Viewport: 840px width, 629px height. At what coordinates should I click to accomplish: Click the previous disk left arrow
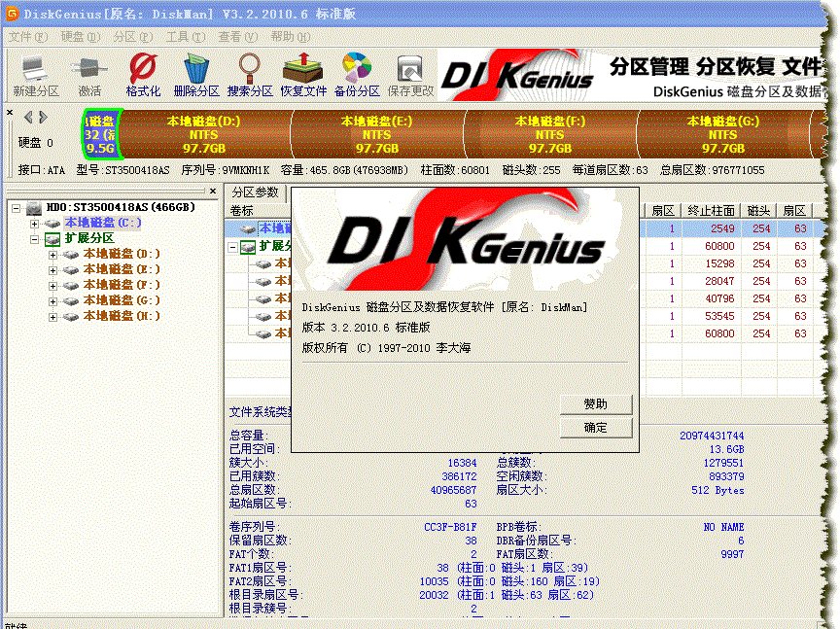pyautogui.click(x=28, y=117)
